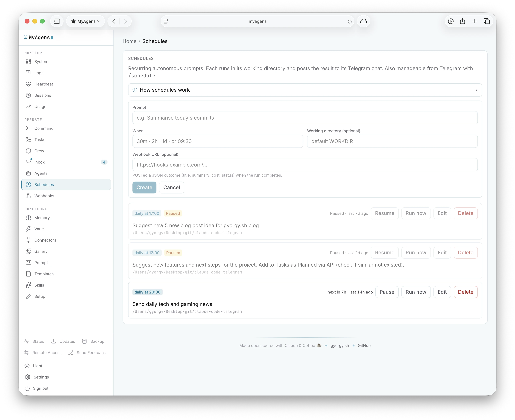Image resolution: width=515 pixels, height=420 pixels.
Task: Sign out of MyAgens
Action: 37,388
